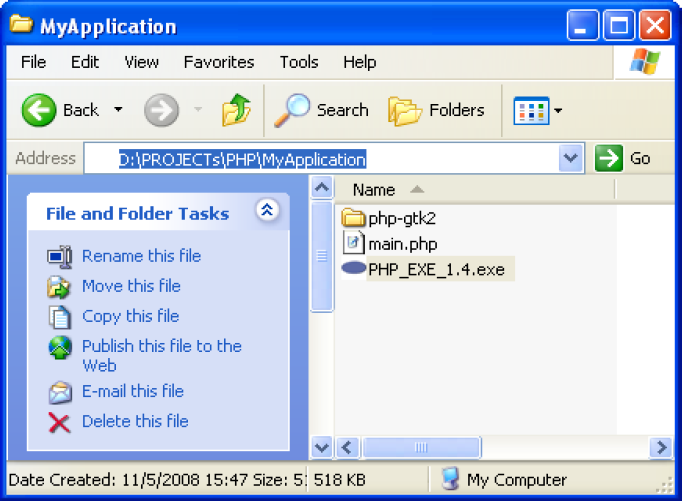The width and height of the screenshot is (682, 501).
Task: Click the Views icon in toolbar
Action: point(531,110)
